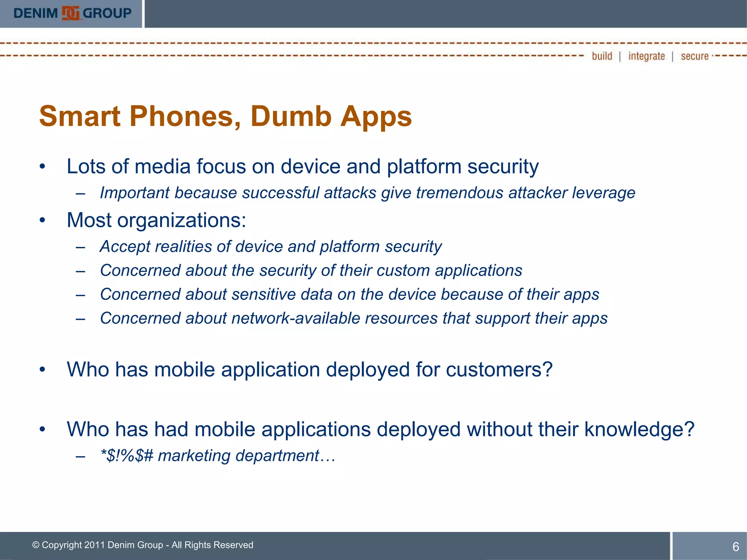Viewport: 747px width, 560px height.
Task: Click 'Who has mobile application deployed for customers?'
Action: click(309, 369)
